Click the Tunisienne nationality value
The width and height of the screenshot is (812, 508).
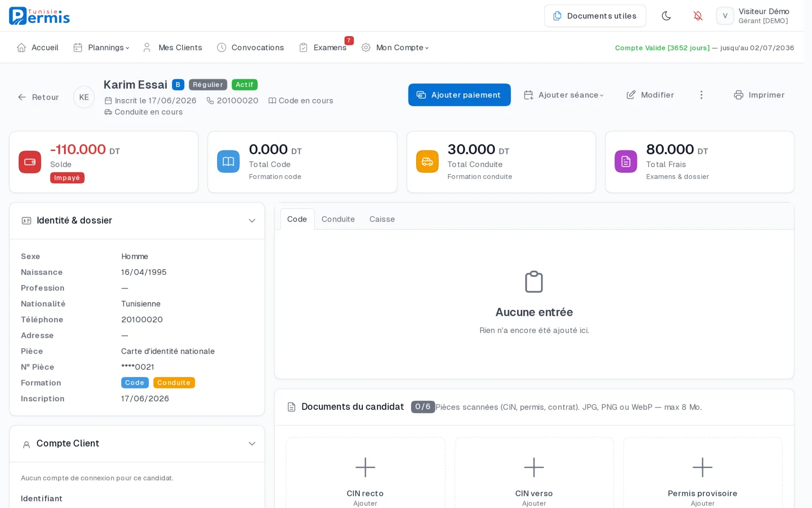(x=141, y=304)
